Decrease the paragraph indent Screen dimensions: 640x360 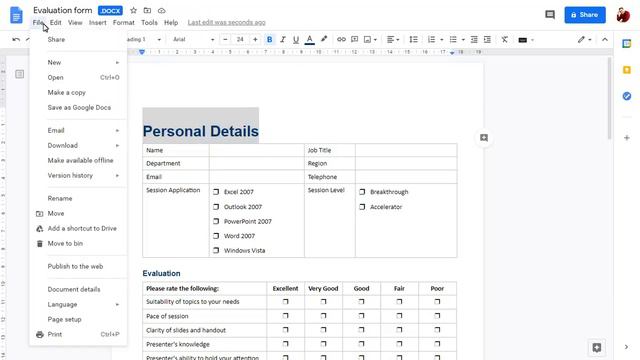coord(474,40)
